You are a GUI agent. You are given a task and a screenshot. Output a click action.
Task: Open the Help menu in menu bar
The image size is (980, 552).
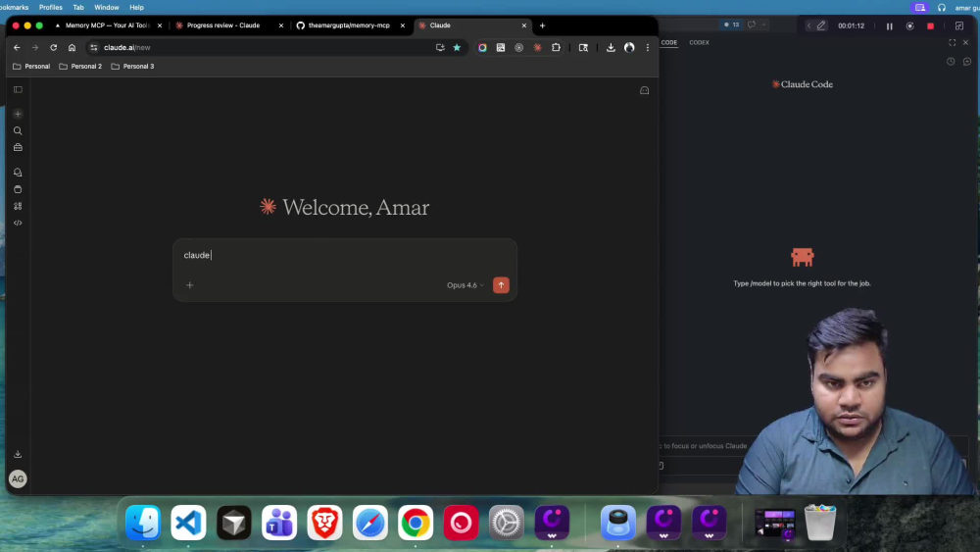[x=136, y=8]
